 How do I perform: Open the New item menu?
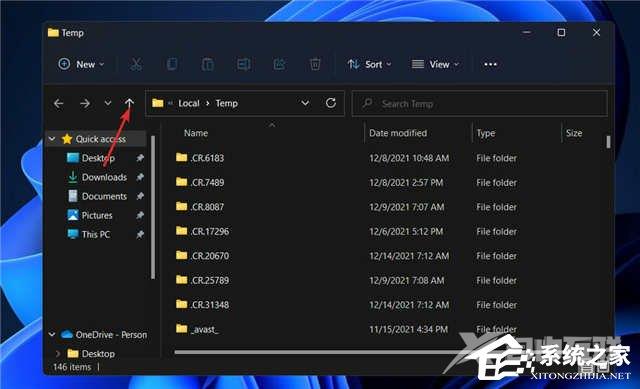tap(81, 64)
